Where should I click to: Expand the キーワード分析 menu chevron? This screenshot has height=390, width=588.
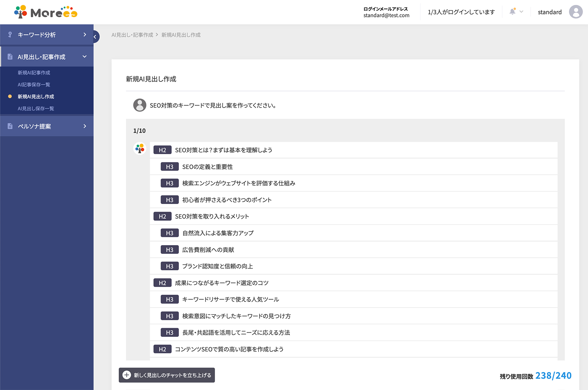(x=85, y=35)
